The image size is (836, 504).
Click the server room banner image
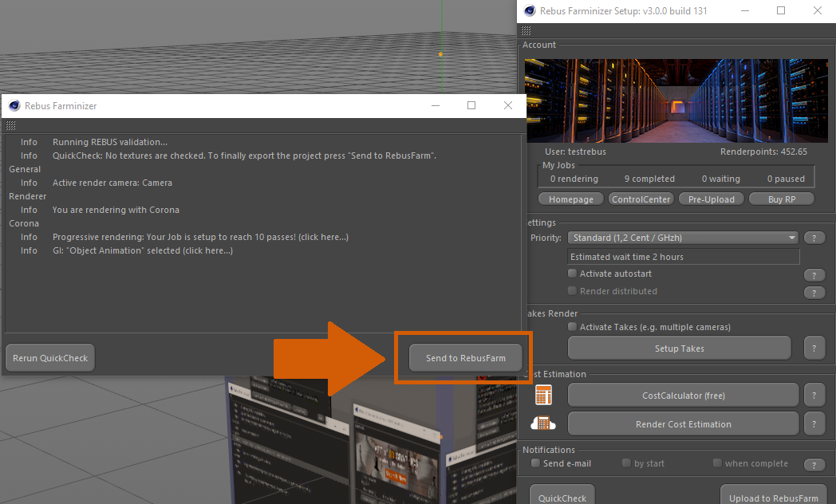[676, 100]
